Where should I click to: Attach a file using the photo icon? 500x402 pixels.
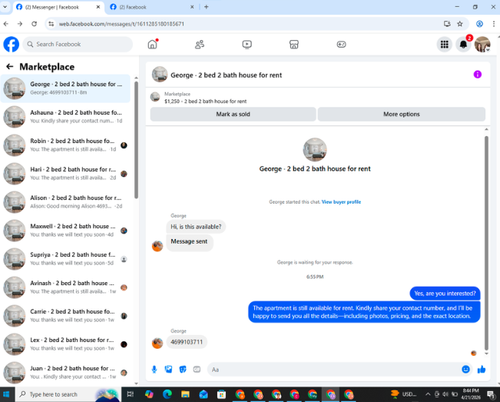(x=169, y=369)
